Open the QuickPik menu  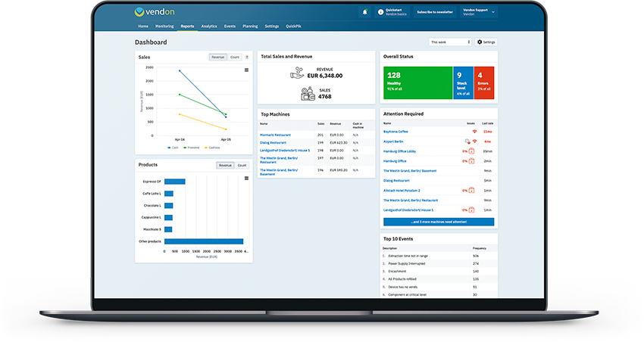(x=293, y=26)
